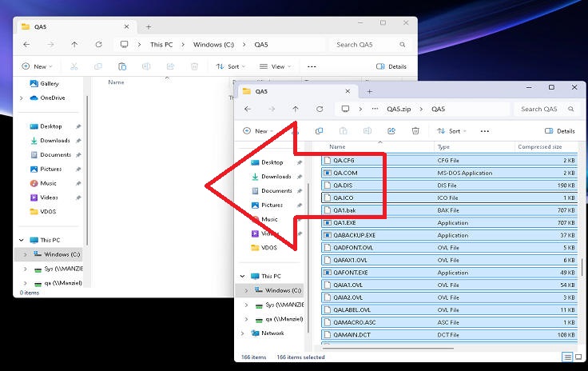The width and height of the screenshot is (588, 371).
Task: Click Name column header in rear window
Action: (116, 82)
